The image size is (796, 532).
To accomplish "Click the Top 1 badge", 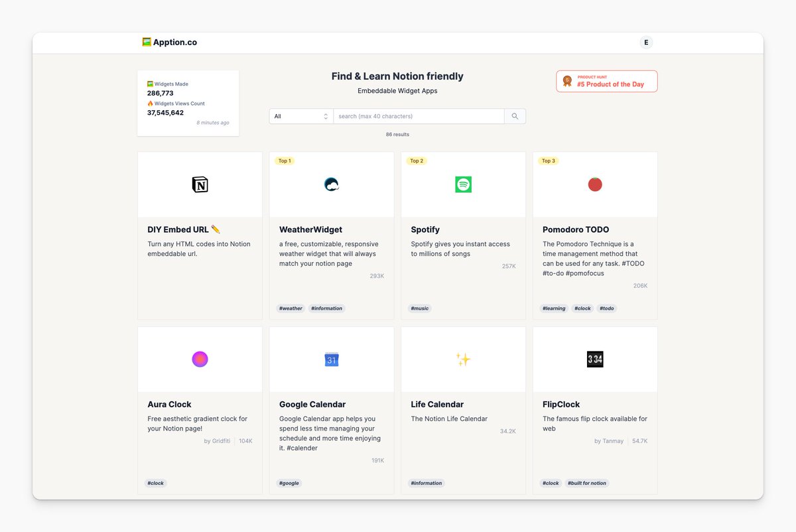I will tap(285, 161).
